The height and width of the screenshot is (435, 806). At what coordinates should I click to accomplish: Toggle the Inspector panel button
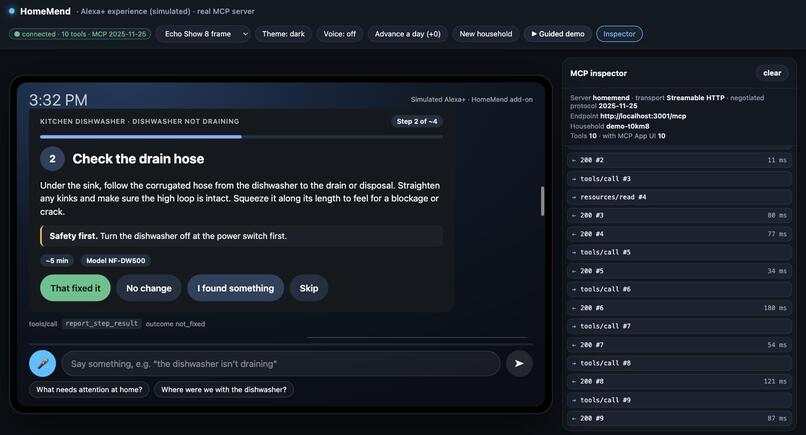click(619, 34)
